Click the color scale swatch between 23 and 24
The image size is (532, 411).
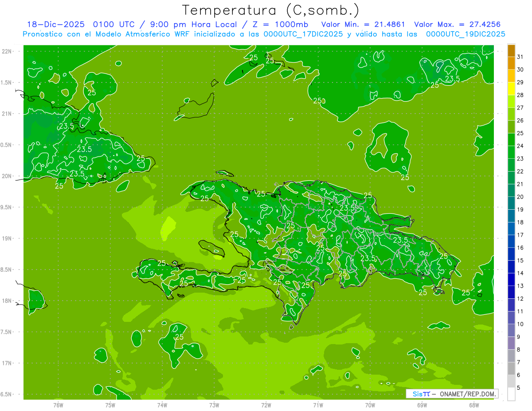click(511, 153)
